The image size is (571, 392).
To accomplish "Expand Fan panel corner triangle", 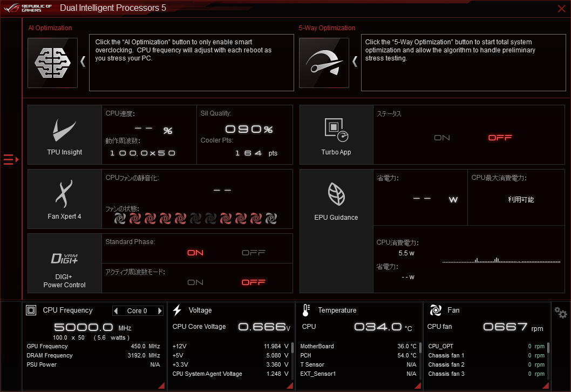I will tap(546, 386).
